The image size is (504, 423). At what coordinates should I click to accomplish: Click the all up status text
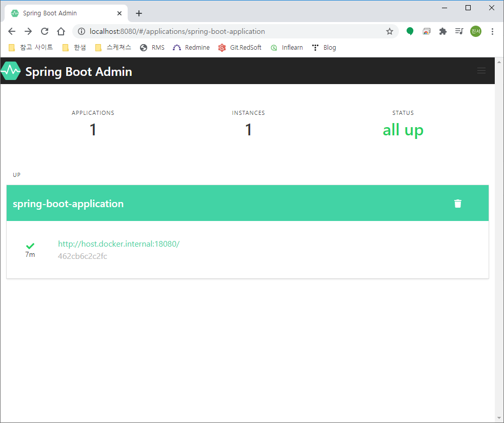click(403, 130)
